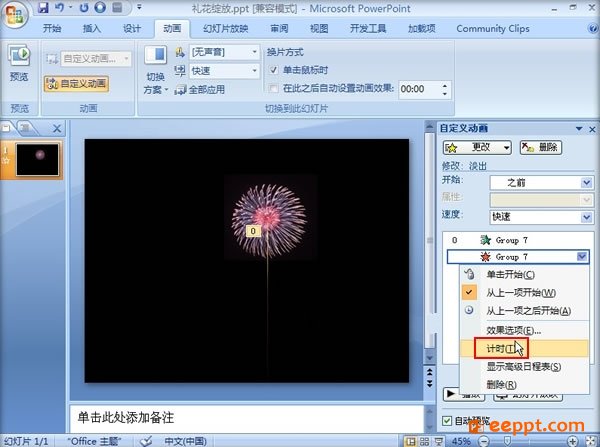The height and width of the screenshot is (447, 600).
Task: Select the slide 1 thumbnail
Action: [38, 159]
